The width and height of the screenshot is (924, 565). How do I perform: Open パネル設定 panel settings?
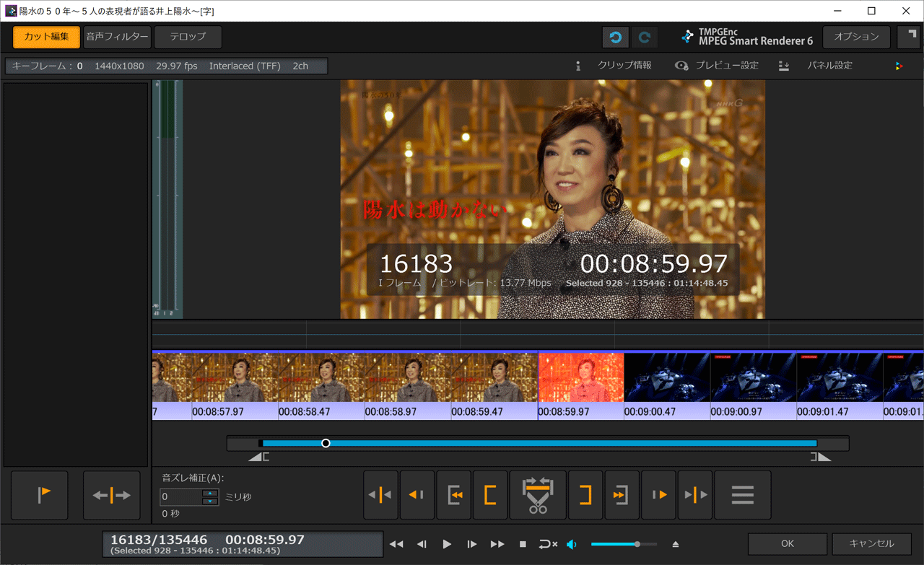tap(816, 66)
